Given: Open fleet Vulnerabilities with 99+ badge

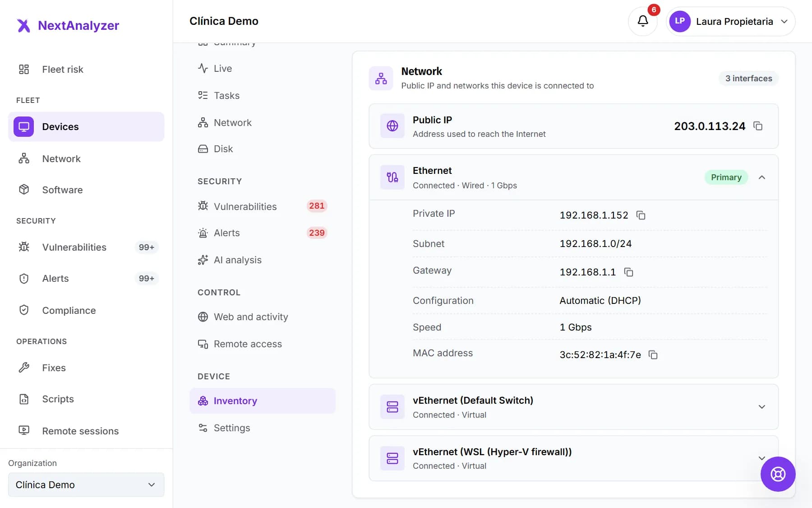Looking at the screenshot, I should coord(86,247).
